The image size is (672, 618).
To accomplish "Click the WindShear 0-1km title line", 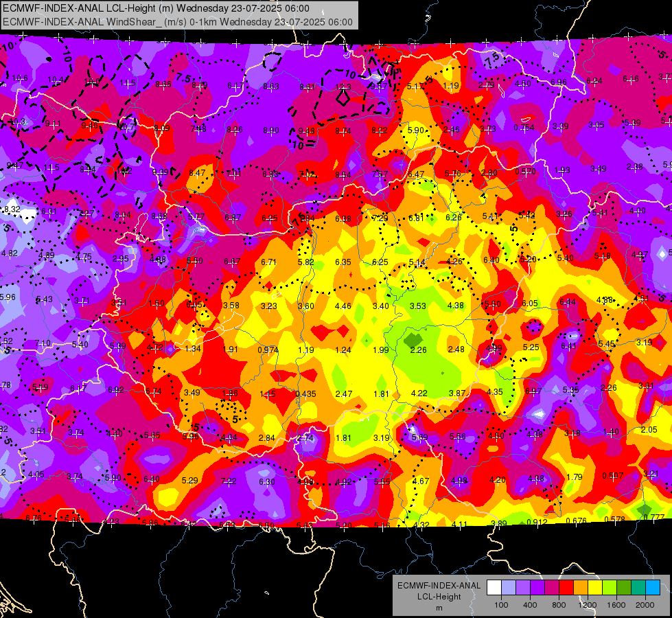I will pos(177,22).
